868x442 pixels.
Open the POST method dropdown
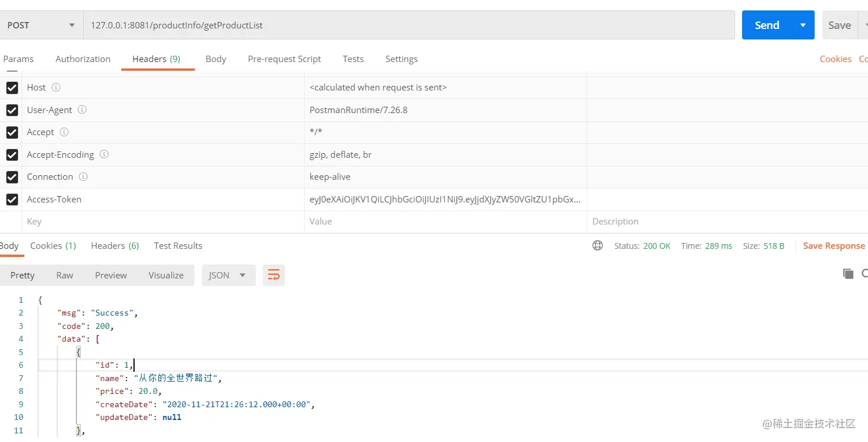41,25
